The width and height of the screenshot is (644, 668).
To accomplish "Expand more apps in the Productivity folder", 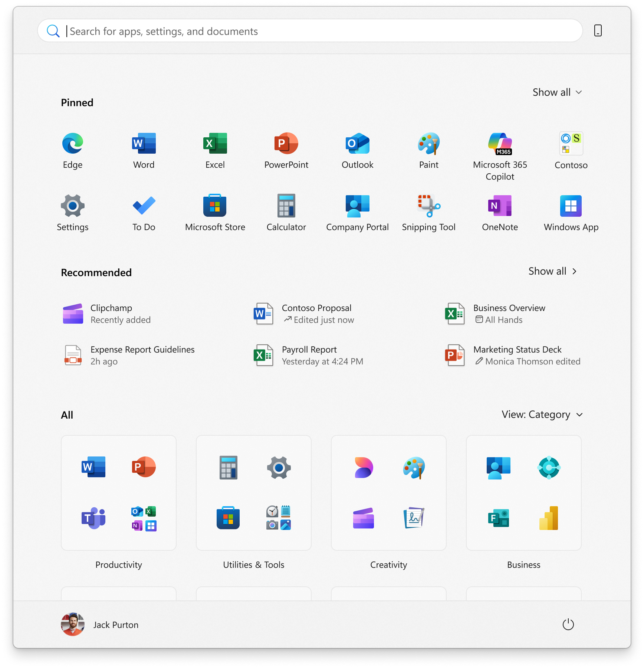I will tap(144, 518).
